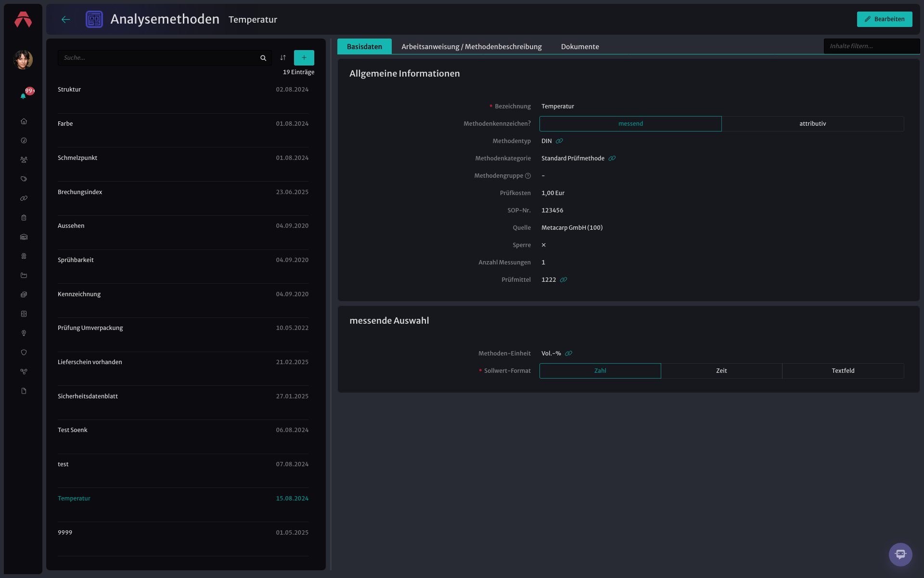924x578 pixels.
Task: Open the dashboard gauge icon
Action: 24,141
